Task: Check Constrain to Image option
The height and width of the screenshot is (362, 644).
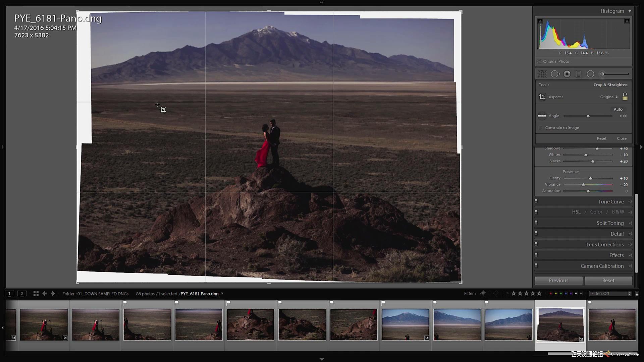Action: pyautogui.click(x=541, y=128)
